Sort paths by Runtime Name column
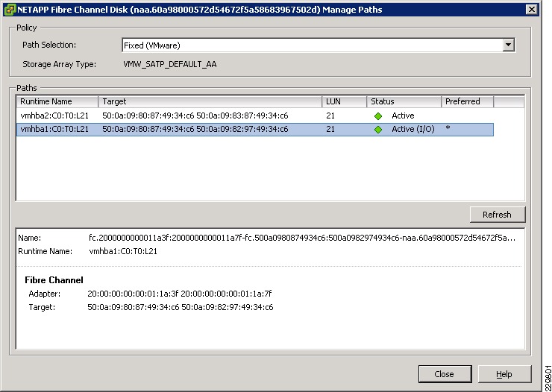Image resolution: width=552 pixels, height=392 pixels. tap(57, 101)
